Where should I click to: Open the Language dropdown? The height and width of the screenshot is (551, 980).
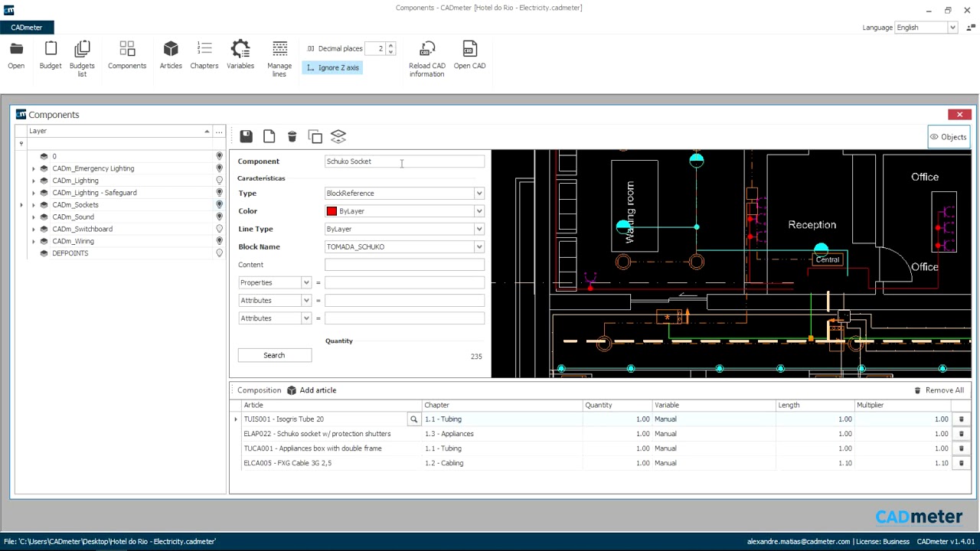(952, 28)
